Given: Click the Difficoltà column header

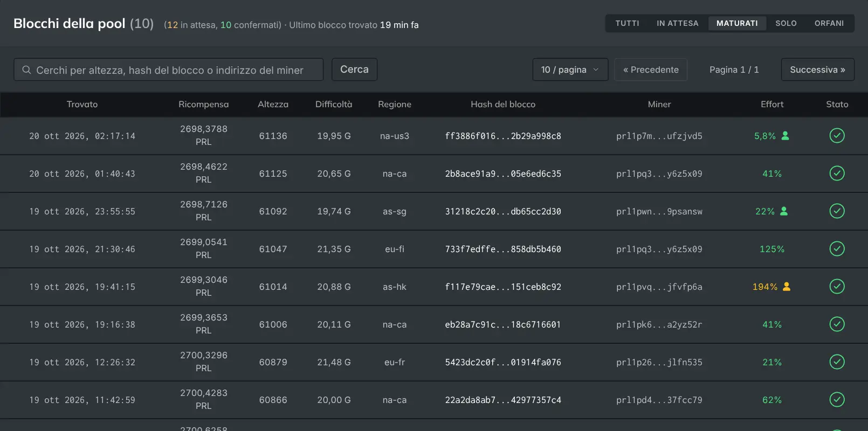Looking at the screenshot, I should click(334, 105).
